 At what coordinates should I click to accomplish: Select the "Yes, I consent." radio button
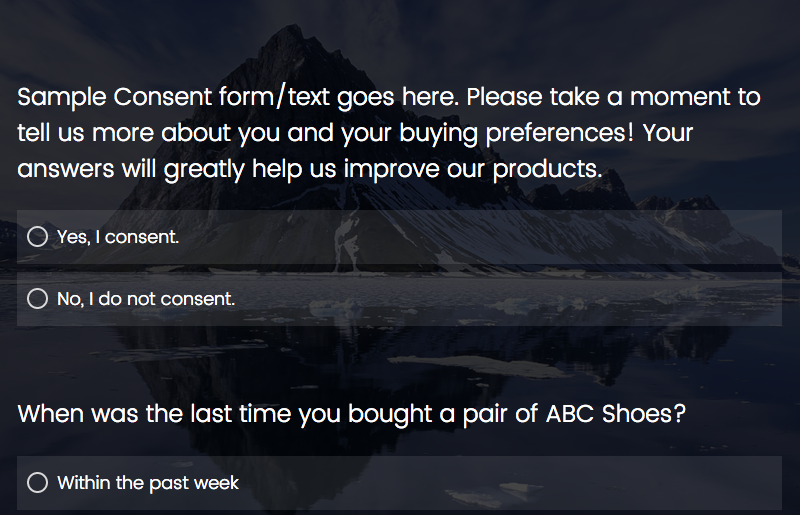38,237
